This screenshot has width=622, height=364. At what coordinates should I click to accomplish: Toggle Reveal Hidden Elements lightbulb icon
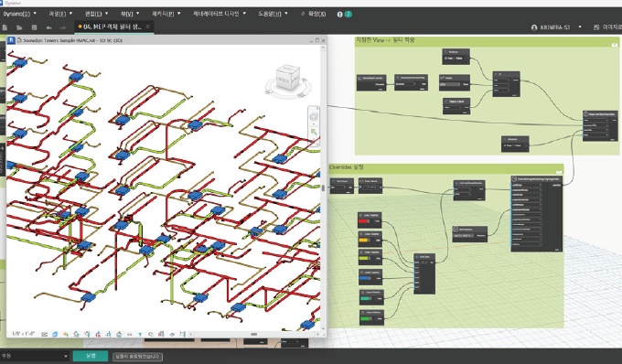pos(140,334)
